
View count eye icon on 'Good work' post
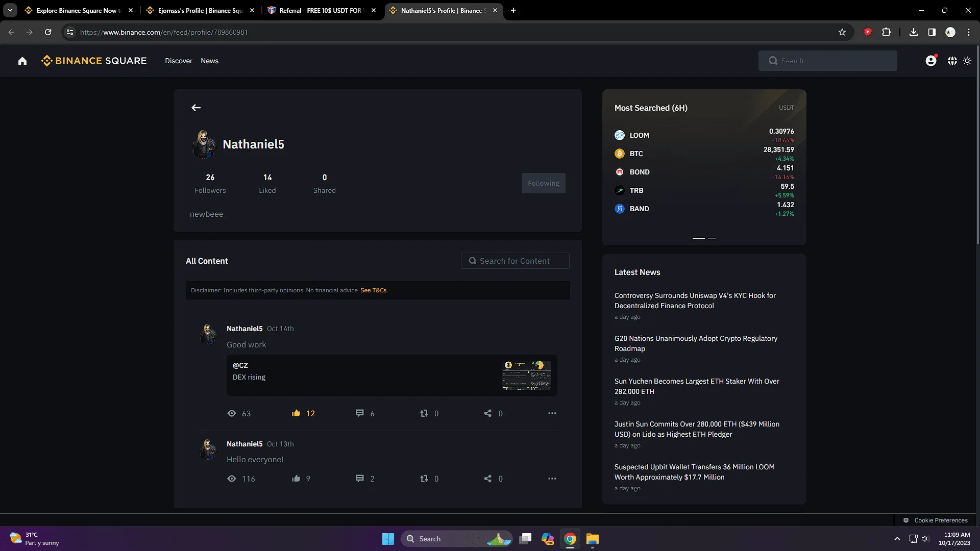pyautogui.click(x=232, y=413)
